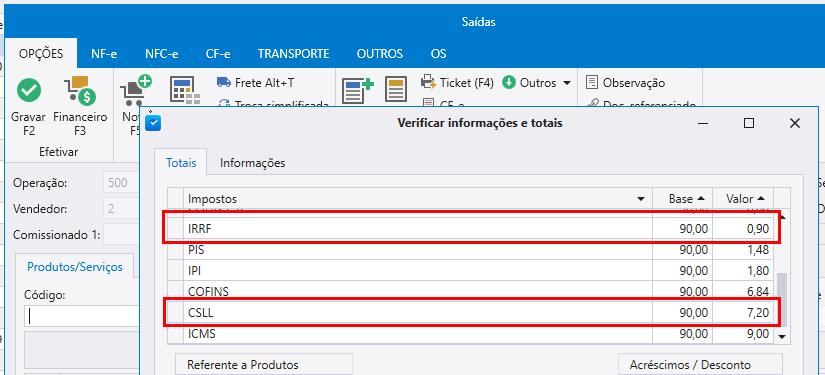825x375 pixels.
Task: Switch to the NF-e ribbon tab
Action: pos(104,54)
